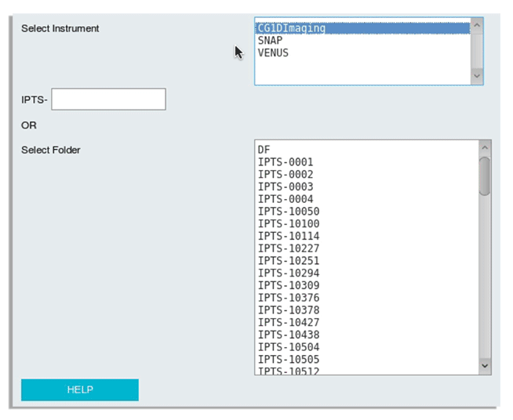
Task: Pick folder IPTS-0002
Action: [286, 175]
